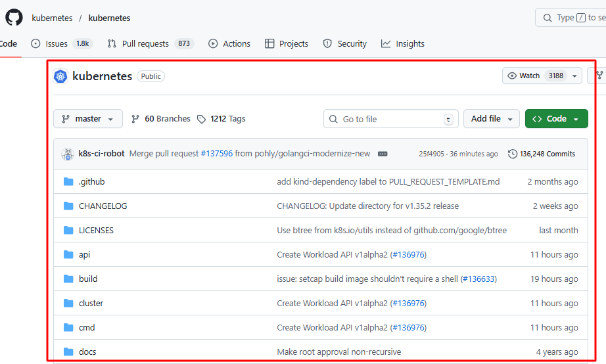Viewport: 606px width, 364px height.
Task: Open the LICENSES folder name
Action: [96, 231]
